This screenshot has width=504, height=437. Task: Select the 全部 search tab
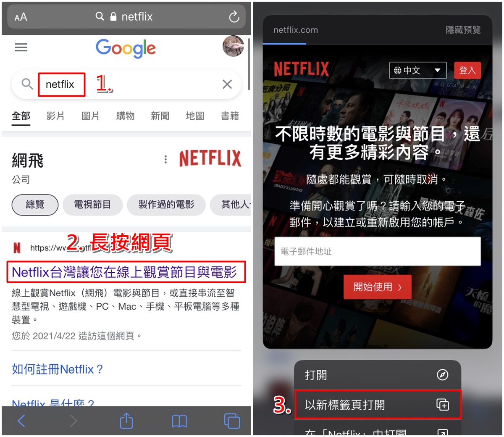coord(21,116)
